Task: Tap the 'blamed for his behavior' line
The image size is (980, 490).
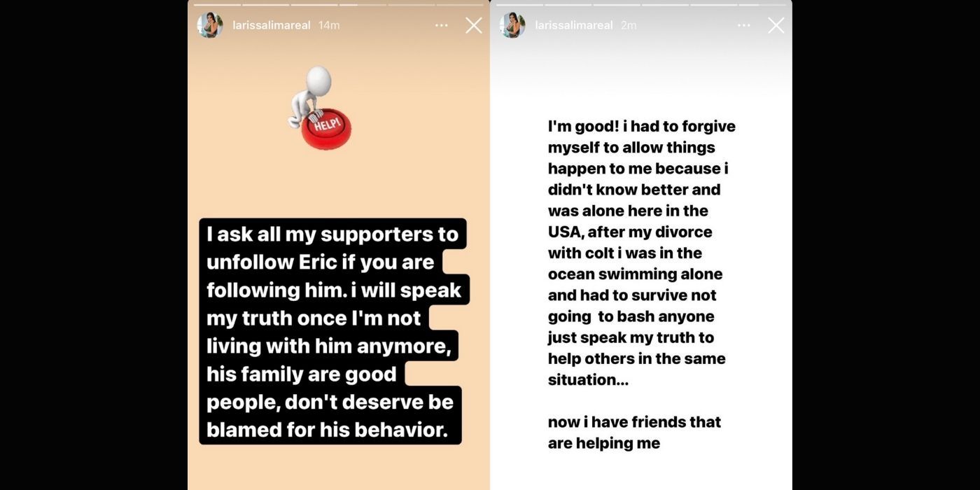Action: [x=327, y=429]
